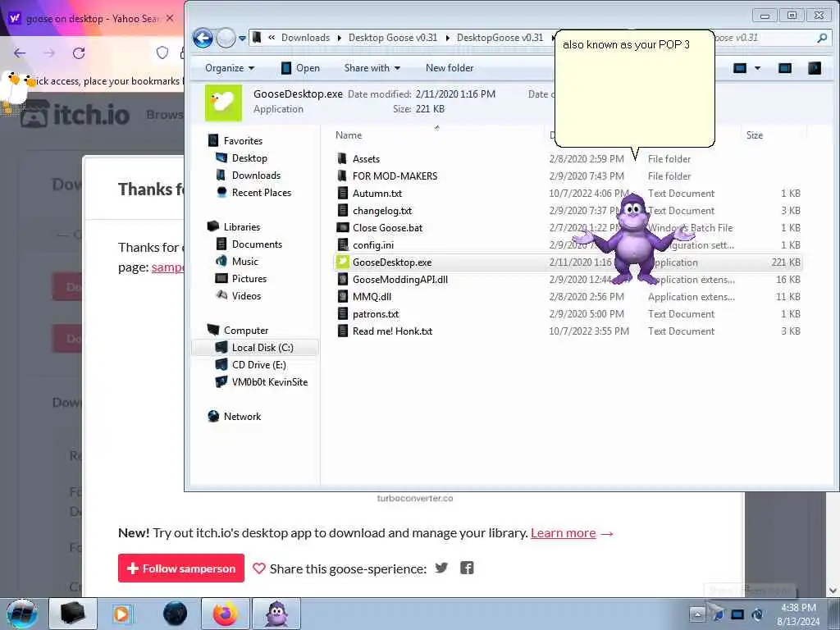Select the patrons.txt file icon

tap(342, 313)
